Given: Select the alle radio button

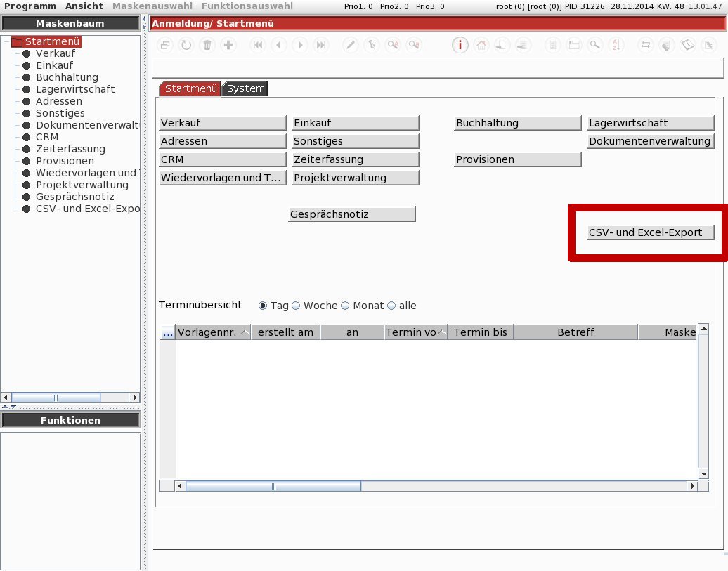Looking at the screenshot, I should tap(391, 306).
